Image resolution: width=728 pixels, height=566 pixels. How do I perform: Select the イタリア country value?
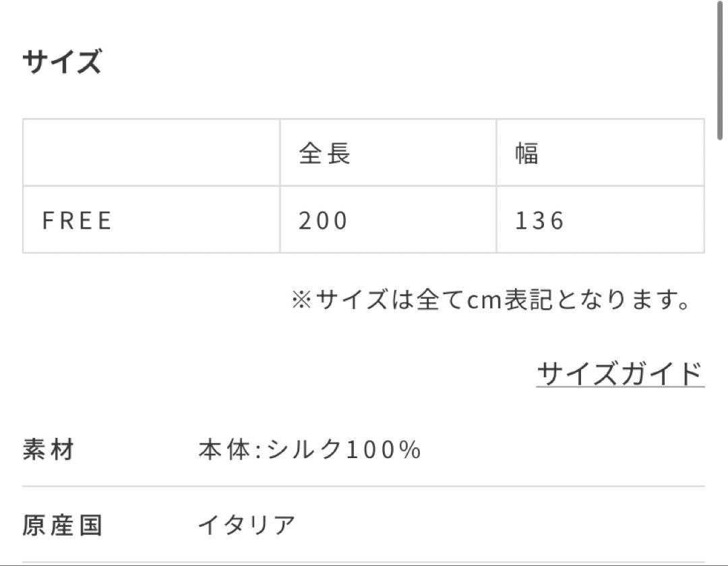pos(247,525)
